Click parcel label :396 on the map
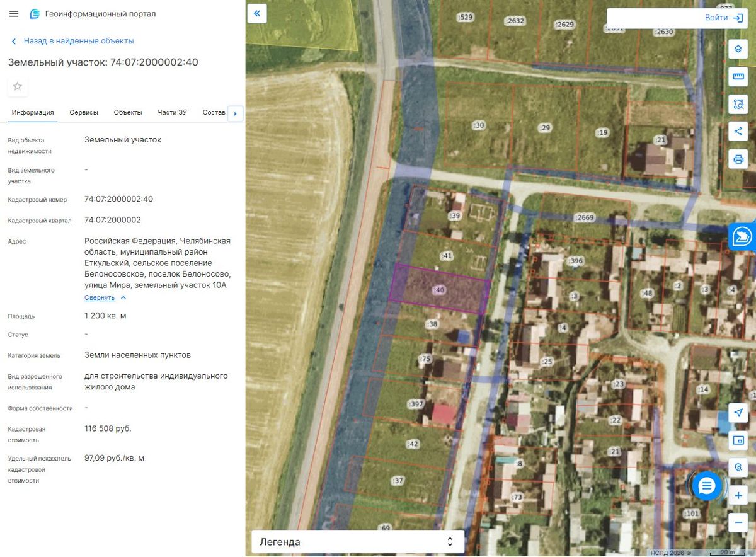 (x=575, y=261)
